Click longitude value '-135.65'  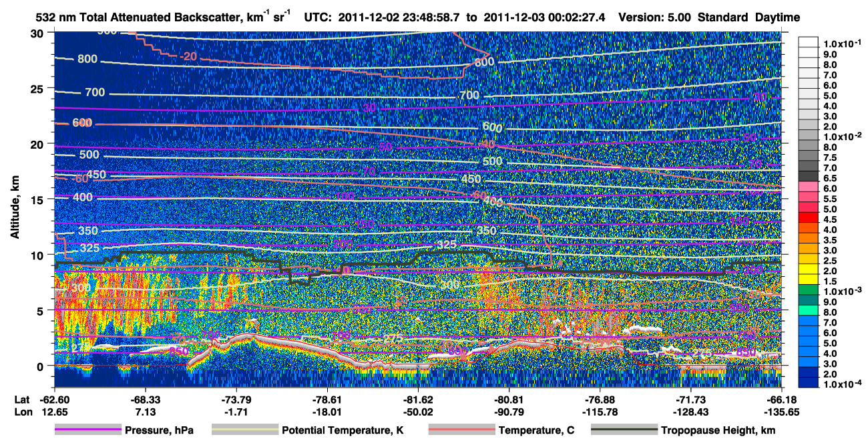click(781, 412)
